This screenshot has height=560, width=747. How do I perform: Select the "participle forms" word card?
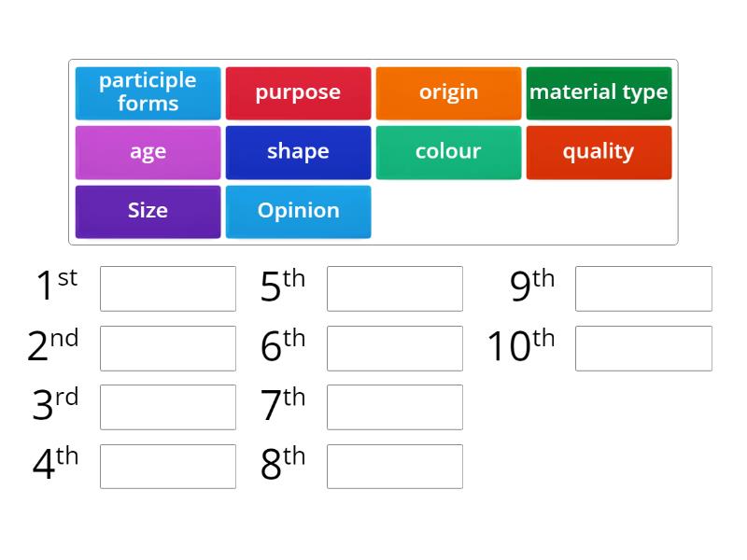[x=148, y=92]
